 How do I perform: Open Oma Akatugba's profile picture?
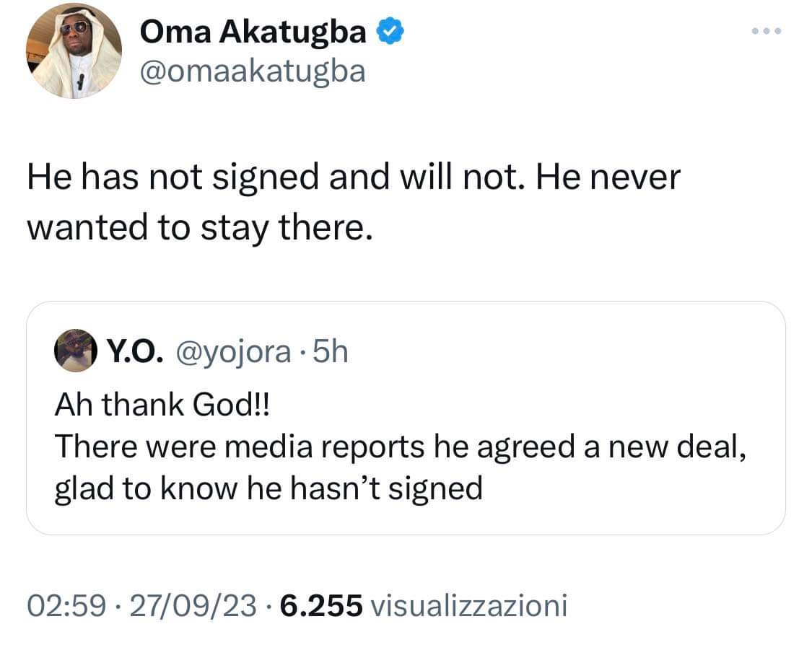(74, 51)
